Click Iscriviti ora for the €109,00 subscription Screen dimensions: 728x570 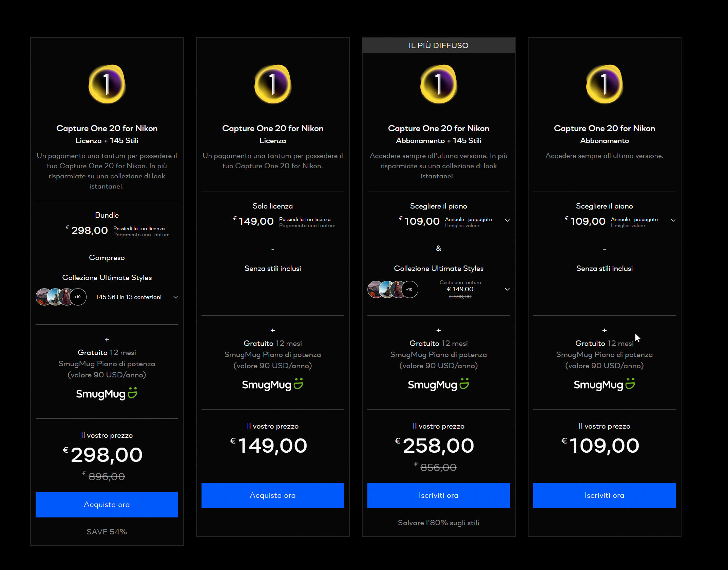click(605, 495)
